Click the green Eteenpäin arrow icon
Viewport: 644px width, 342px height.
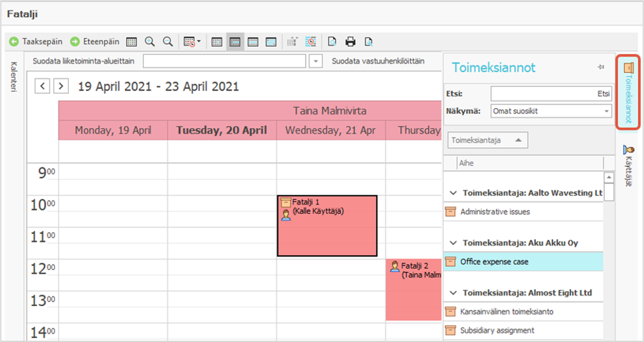click(75, 42)
